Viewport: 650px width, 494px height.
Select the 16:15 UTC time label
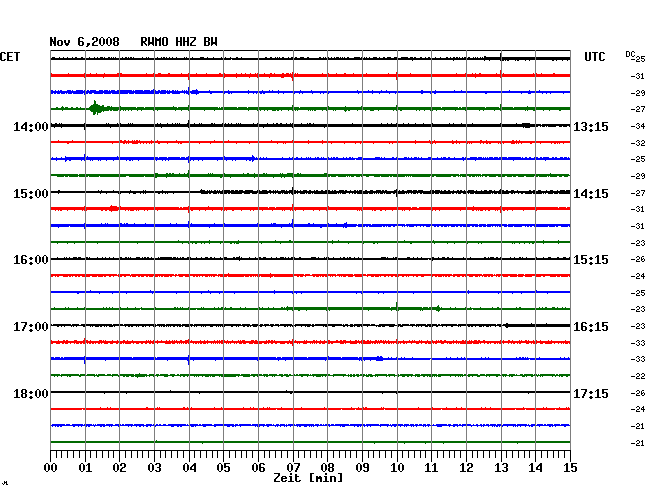pyautogui.click(x=591, y=327)
